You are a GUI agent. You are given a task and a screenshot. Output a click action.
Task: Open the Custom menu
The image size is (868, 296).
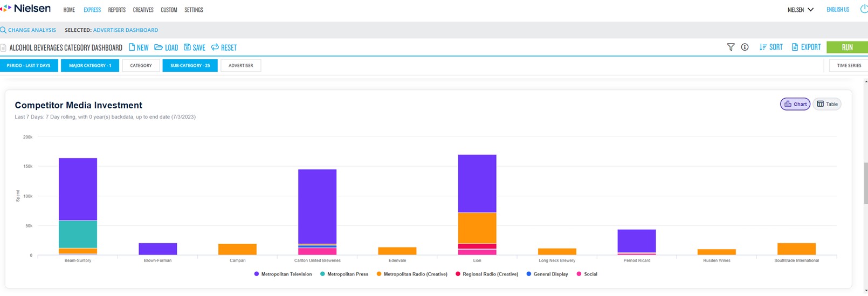(169, 10)
